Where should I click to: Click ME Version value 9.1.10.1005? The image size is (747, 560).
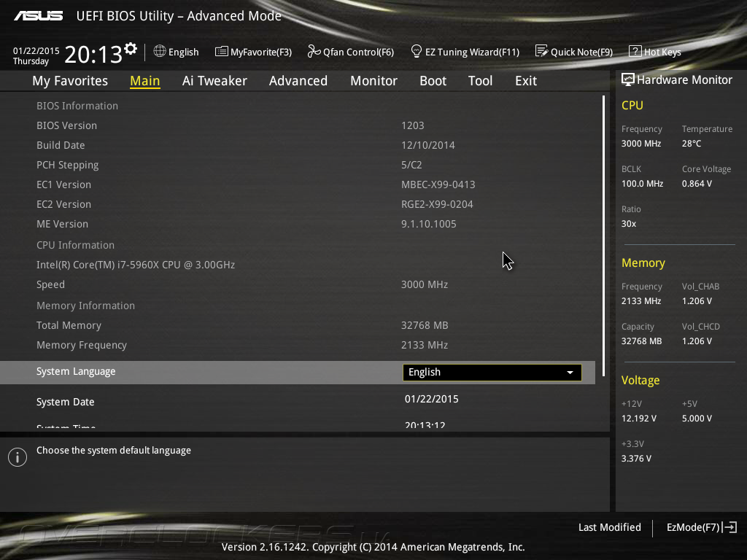pos(429,224)
